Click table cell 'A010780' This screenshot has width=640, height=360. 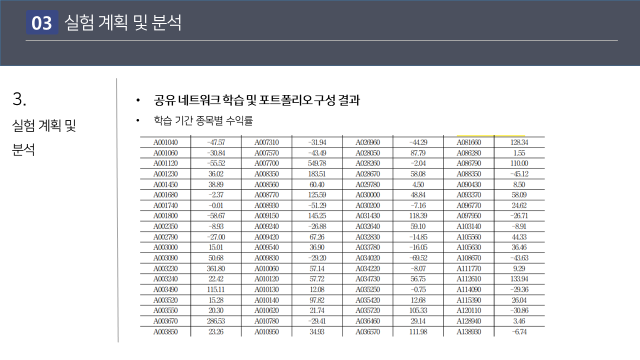267,321
